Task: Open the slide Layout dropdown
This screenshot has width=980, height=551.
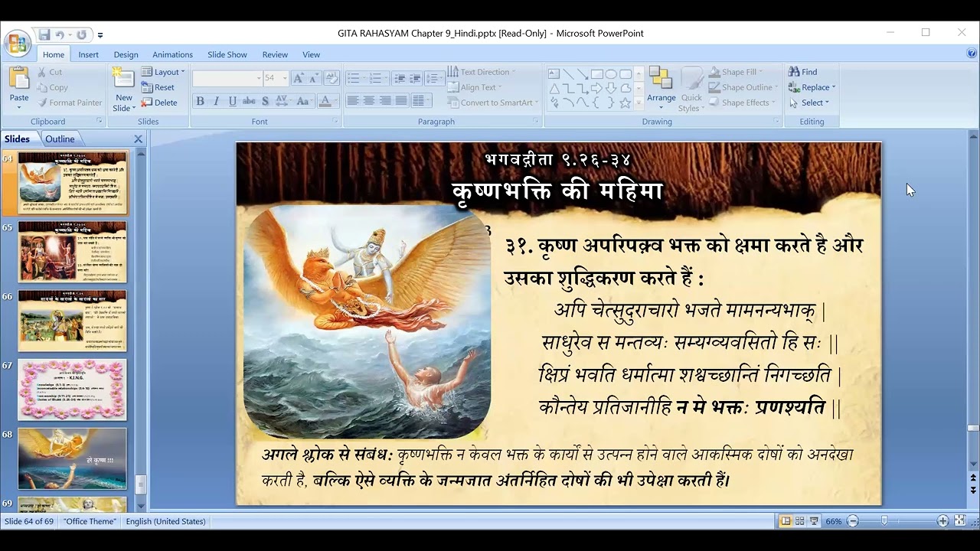Action: tap(163, 72)
